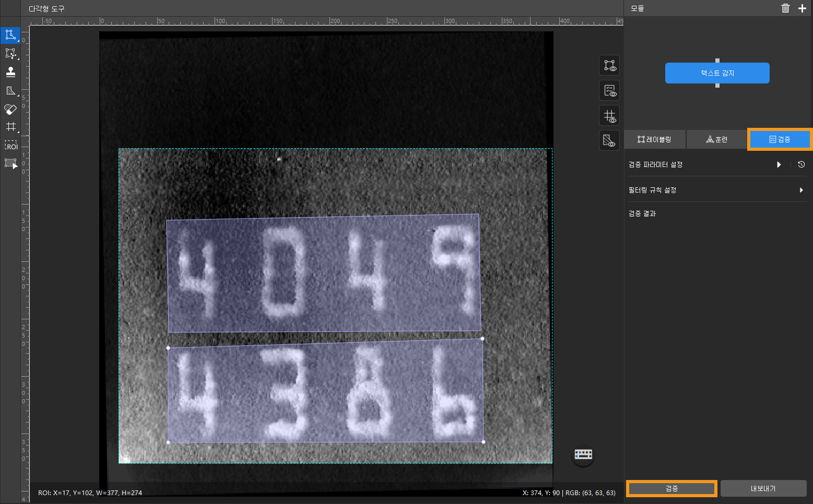The height and width of the screenshot is (504, 813).
Task: Toggle label polygon visibility
Action: [x=609, y=66]
